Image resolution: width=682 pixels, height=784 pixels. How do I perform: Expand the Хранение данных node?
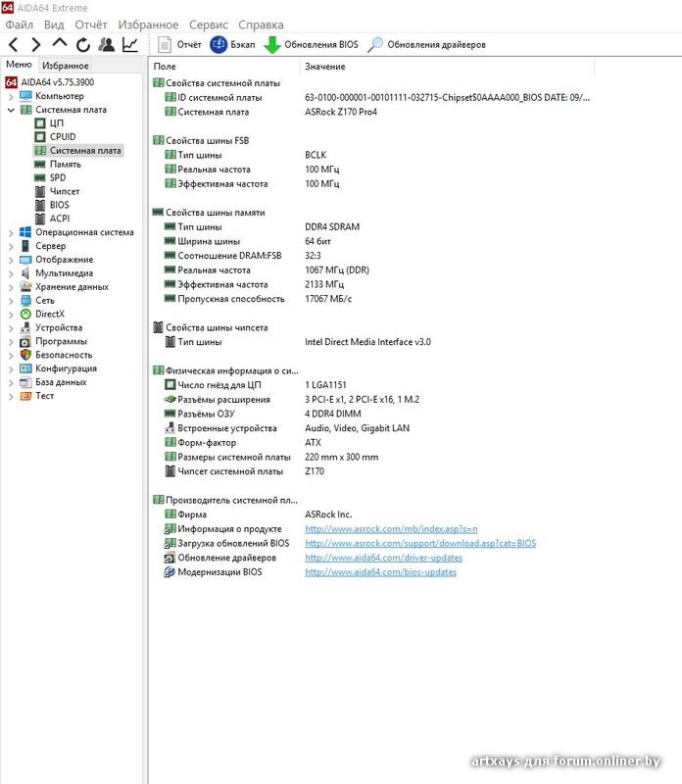[11, 287]
